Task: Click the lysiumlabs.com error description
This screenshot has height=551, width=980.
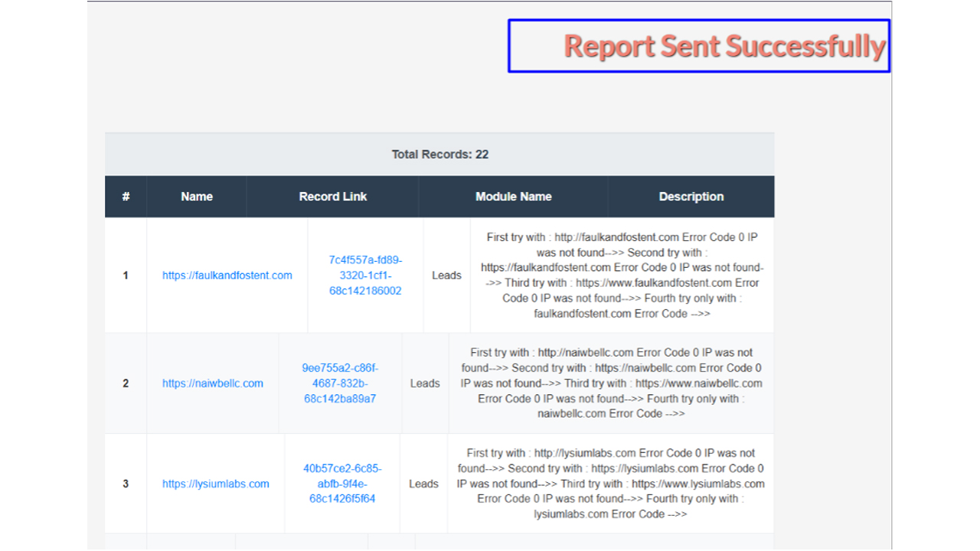Action: pos(611,484)
